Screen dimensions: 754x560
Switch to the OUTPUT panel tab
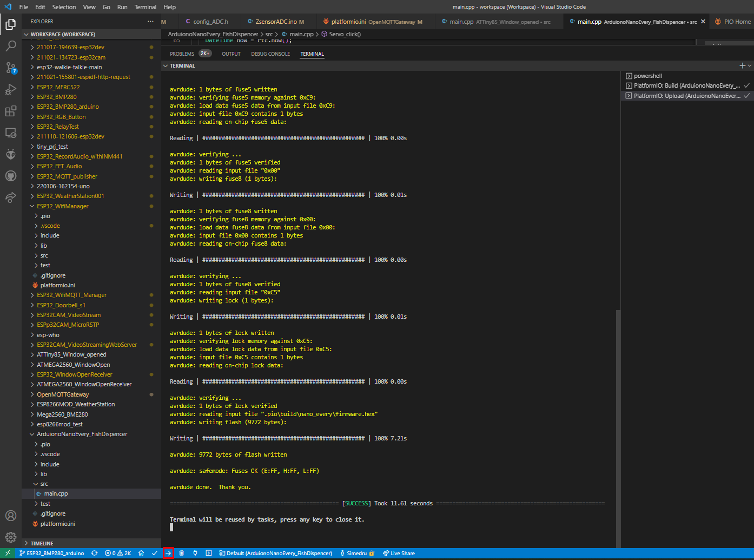click(x=231, y=54)
